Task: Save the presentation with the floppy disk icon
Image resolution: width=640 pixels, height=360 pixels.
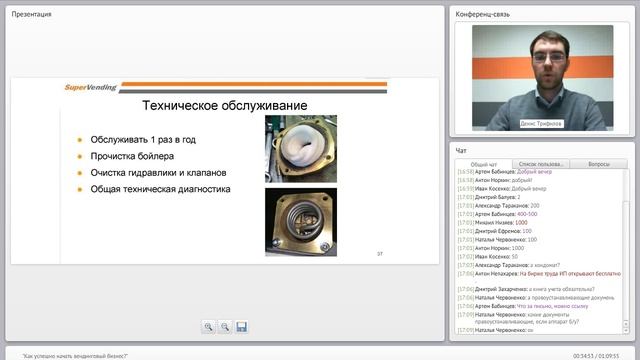Action: (242, 327)
